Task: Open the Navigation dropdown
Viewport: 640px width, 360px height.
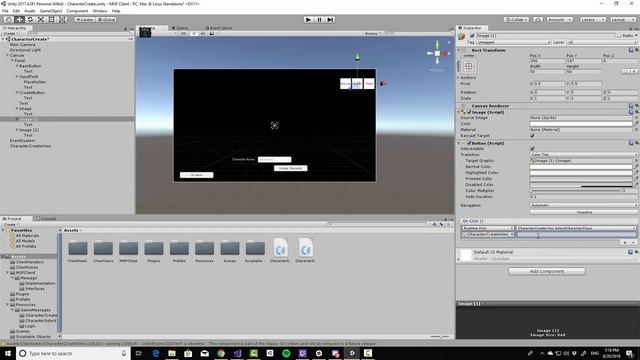Action: coord(583,205)
